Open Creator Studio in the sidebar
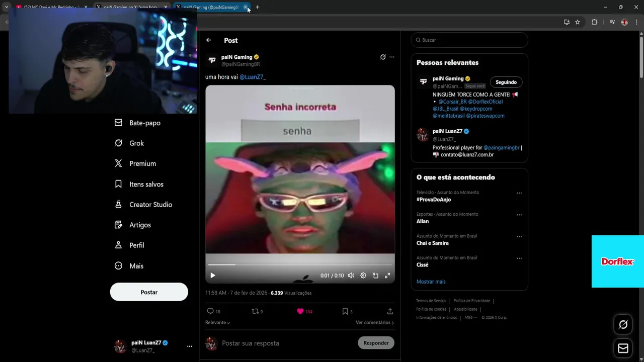Screen dimensions: 644x362 143,205
